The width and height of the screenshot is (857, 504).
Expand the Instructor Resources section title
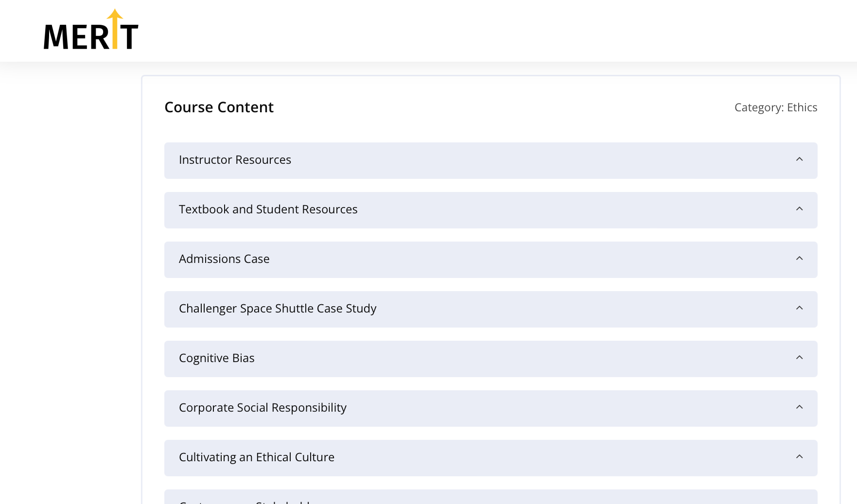(x=235, y=160)
